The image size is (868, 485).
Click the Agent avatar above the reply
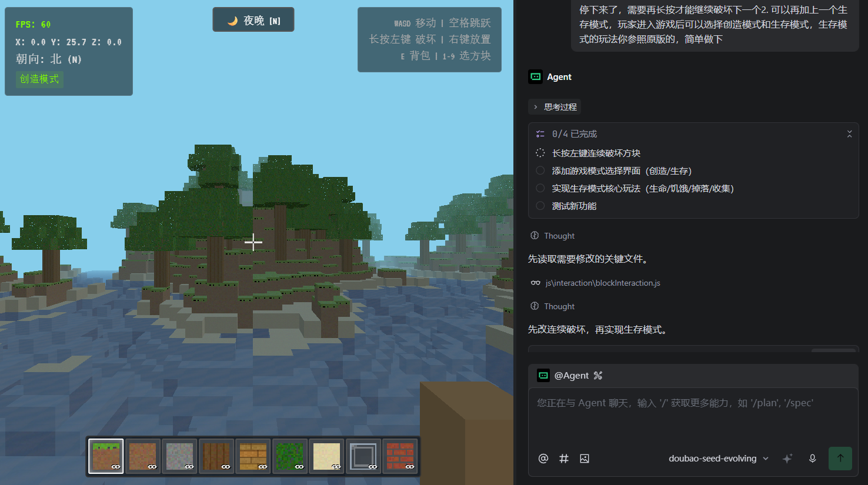(x=535, y=76)
